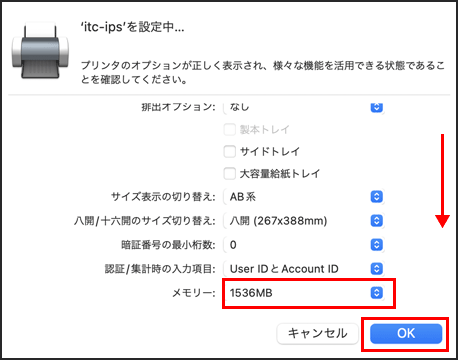Image resolution: width=458 pixels, height=360 pixels.
Task: Click the 暗証番号の最小桁数: label
Action: point(168,245)
